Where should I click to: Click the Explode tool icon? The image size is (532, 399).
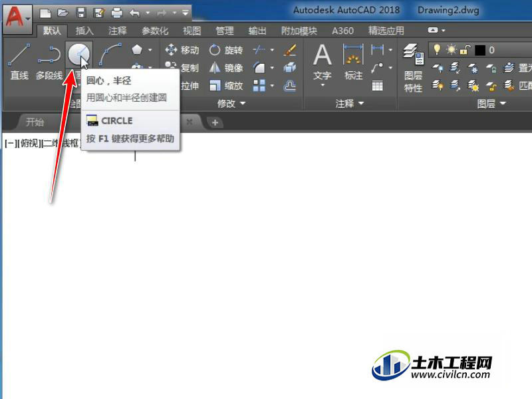290,68
